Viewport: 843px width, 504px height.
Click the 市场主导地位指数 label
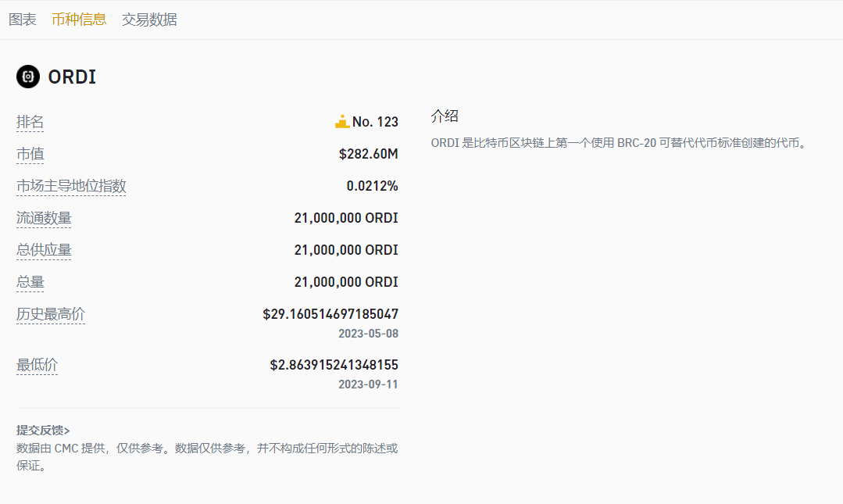71,186
